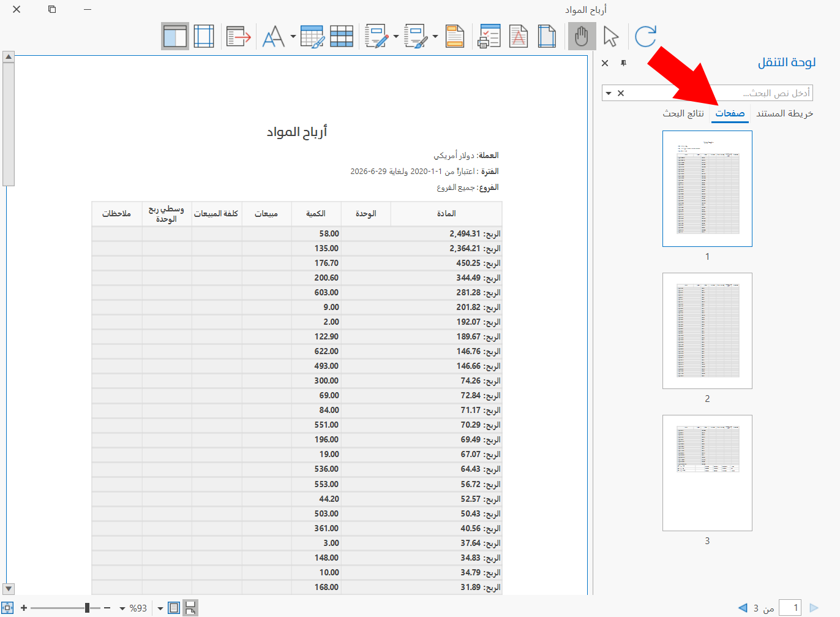Toggle single page view mode in status bar
840x617 pixels.
point(174,608)
